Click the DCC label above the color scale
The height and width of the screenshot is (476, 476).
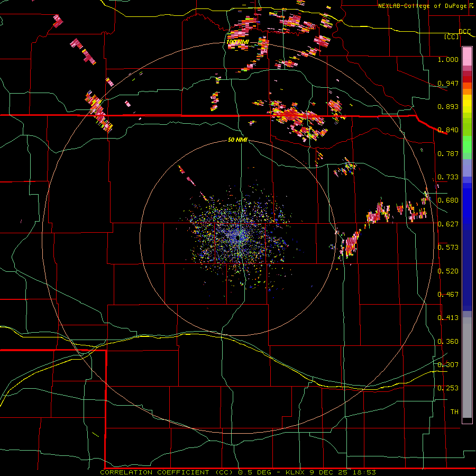pyautogui.click(x=464, y=32)
